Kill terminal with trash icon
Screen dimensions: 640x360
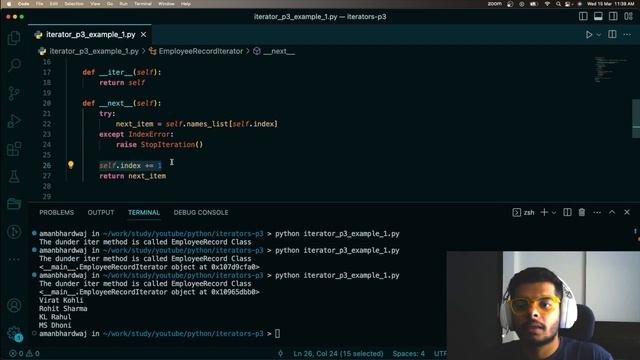(x=582, y=212)
